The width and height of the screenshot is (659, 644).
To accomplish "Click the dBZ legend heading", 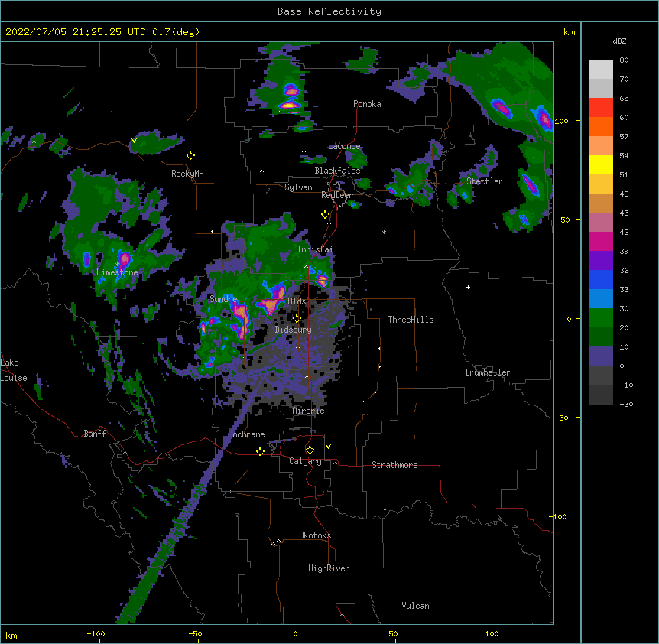I will (x=619, y=41).
